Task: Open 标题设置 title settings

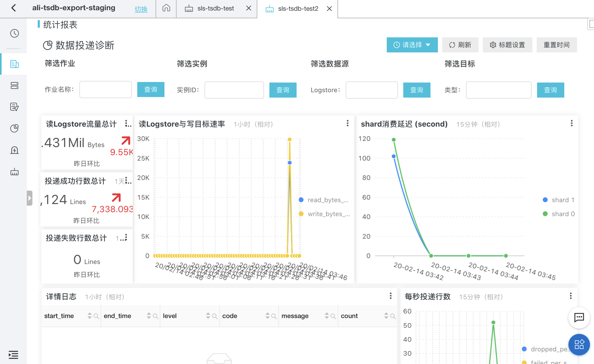Action: 507,45
